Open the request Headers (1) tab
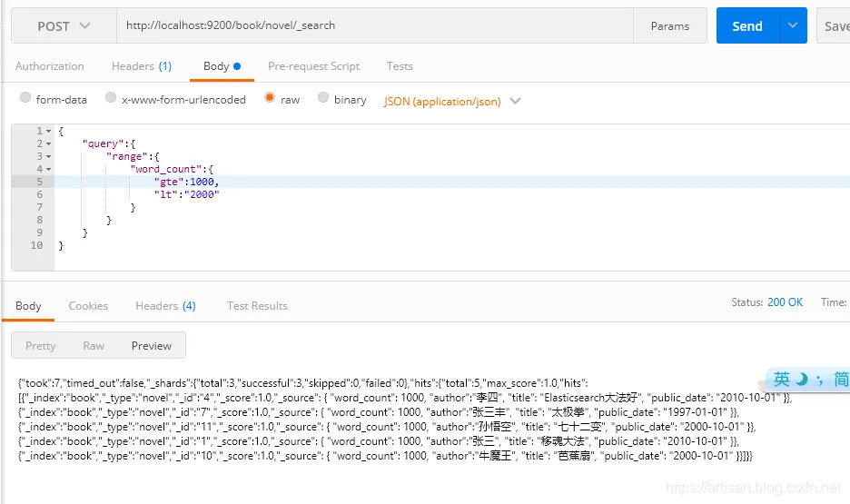Screen dimensions: 850x504 click(141, 66)
